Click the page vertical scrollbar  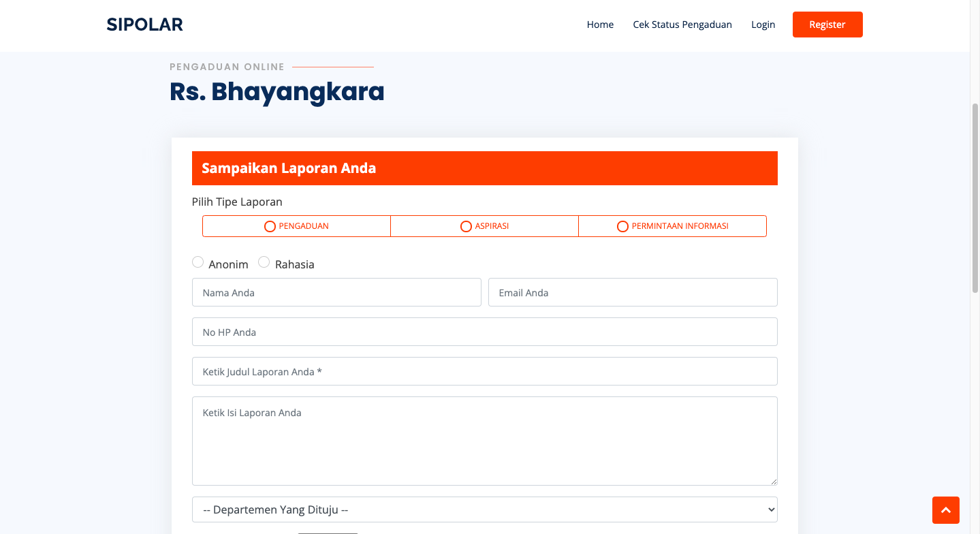(x=975, y=198)
